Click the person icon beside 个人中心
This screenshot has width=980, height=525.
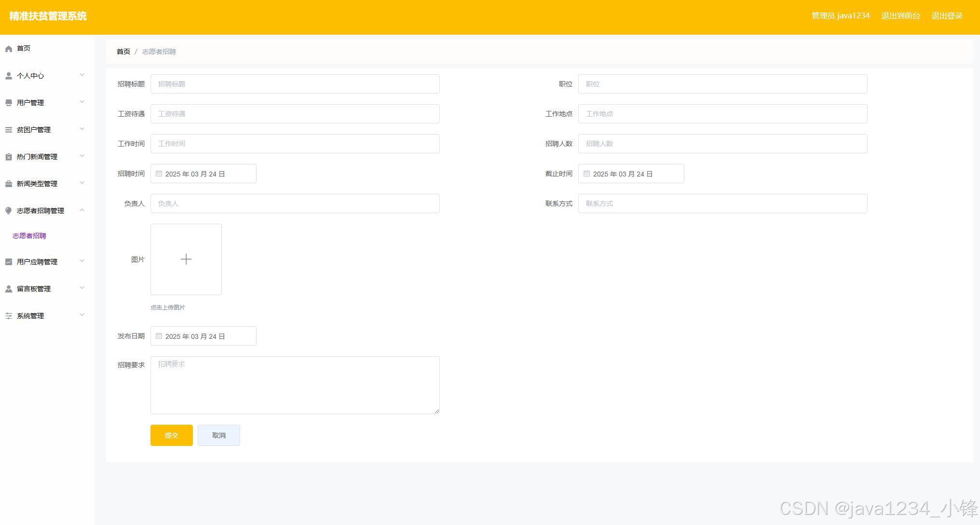[9, 76]
